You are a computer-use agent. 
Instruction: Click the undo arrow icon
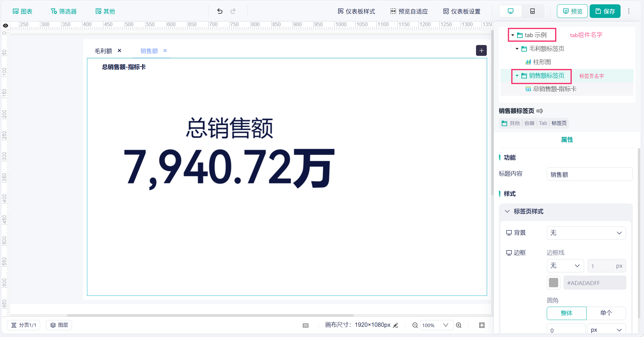220,11
